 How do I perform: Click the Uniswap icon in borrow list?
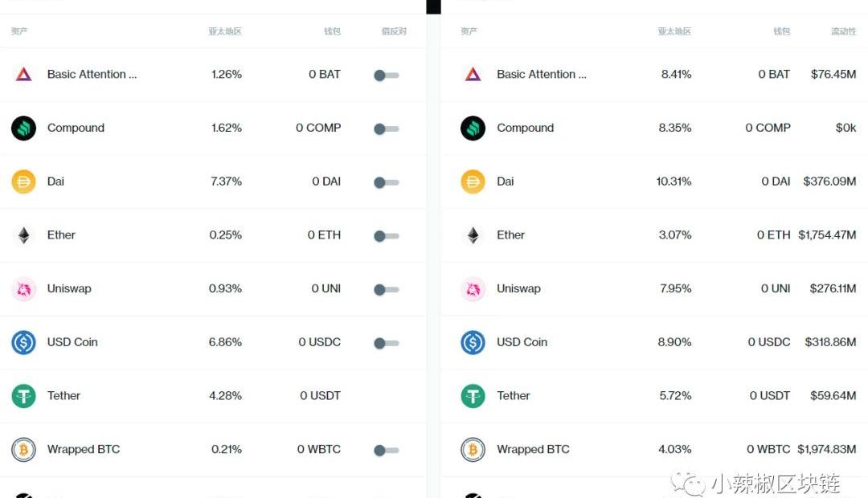pos(473,289)
